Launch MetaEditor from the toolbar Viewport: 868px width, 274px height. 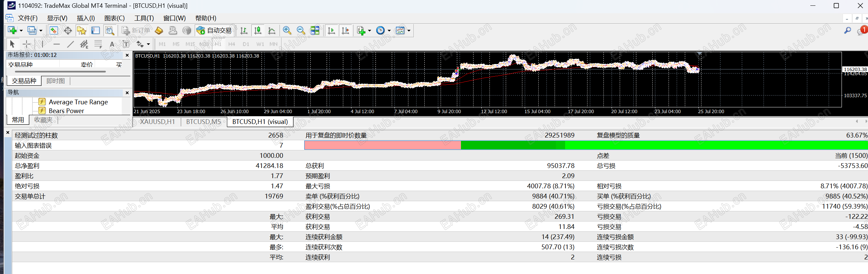(159, 30)
